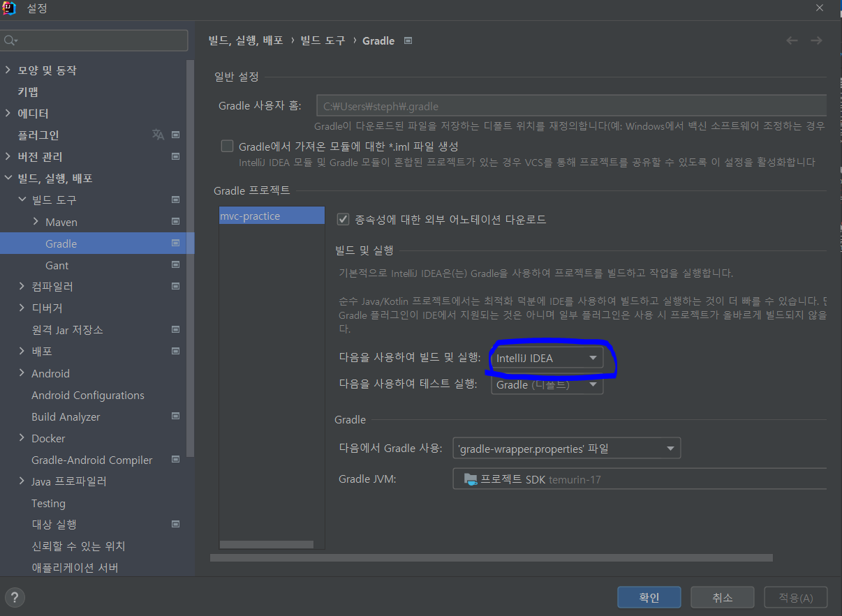Open the Gradle JVM SDK dropdown

(x=640, y=479)
